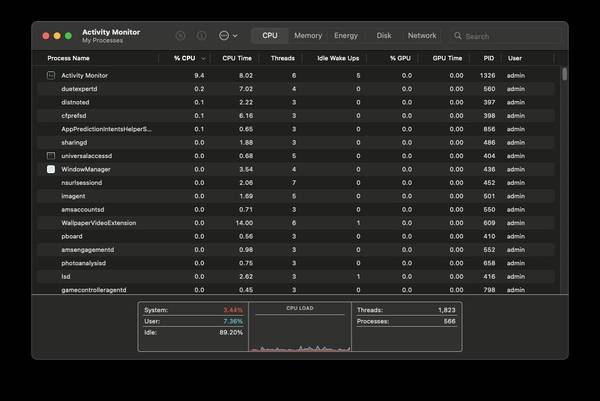This screenshot has width=600, height=401.
Task: Click the 9.4 % CPU value
Action: [x=199, y=75]
